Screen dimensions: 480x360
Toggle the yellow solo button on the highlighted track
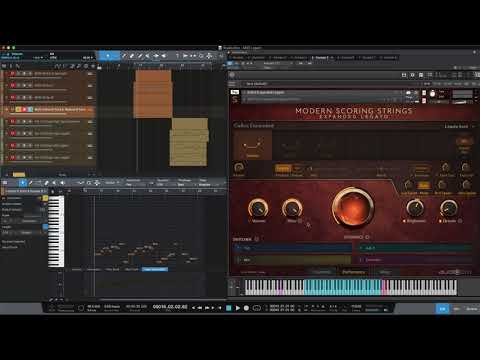(18, 109)
